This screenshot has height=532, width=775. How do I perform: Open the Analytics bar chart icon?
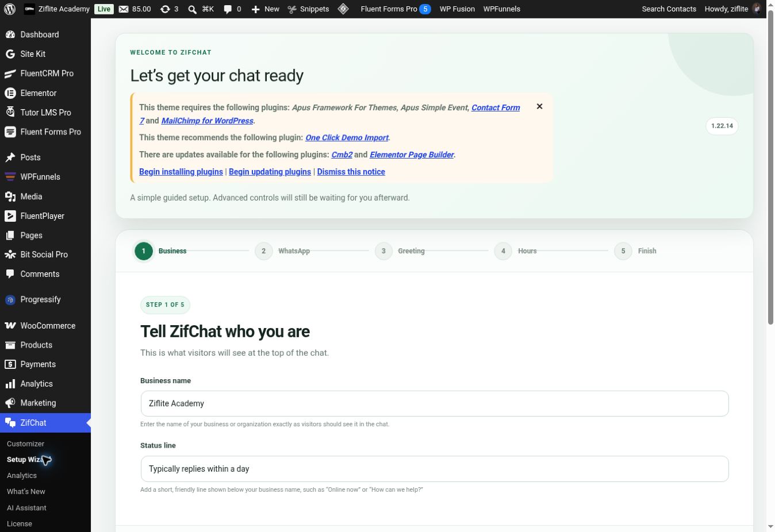pyautogui.click(x=10, y=384)
